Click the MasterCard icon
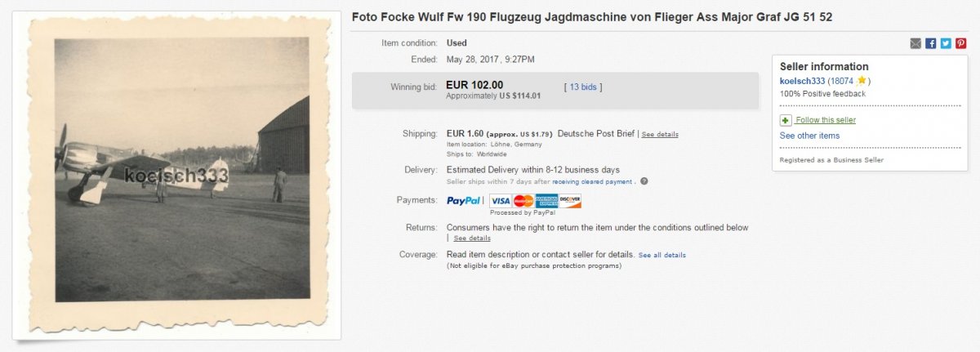Image resolution: width=980 pixels, height=352 pixels. click(x=523, y=201)
